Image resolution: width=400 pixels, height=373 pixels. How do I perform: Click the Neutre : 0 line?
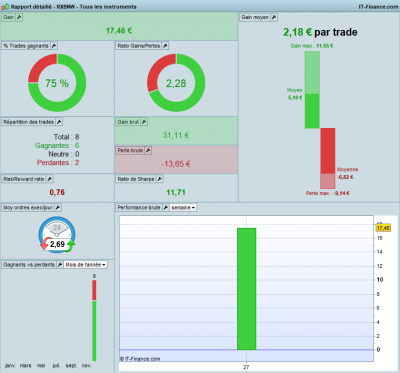pyautogui.click(x=64, y=154)
